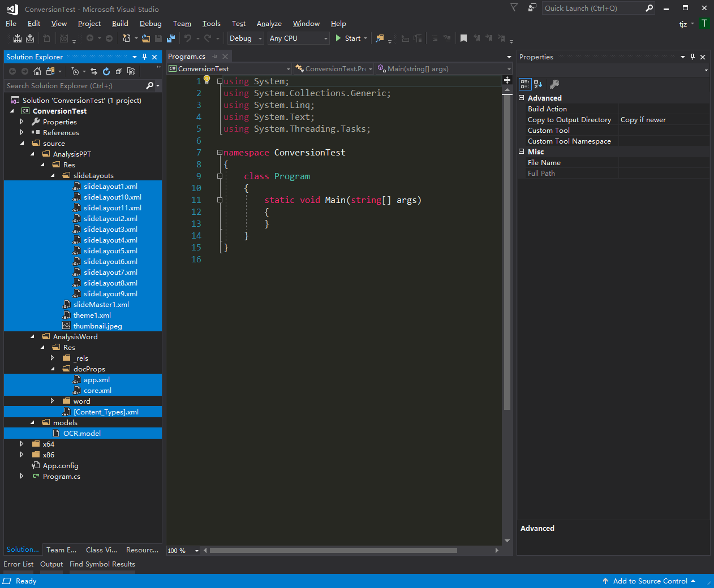Image resolution: width=714 pixels, height=588 pixels.
Task: Click the Redo toolbar icon
Action: (208, 38)
